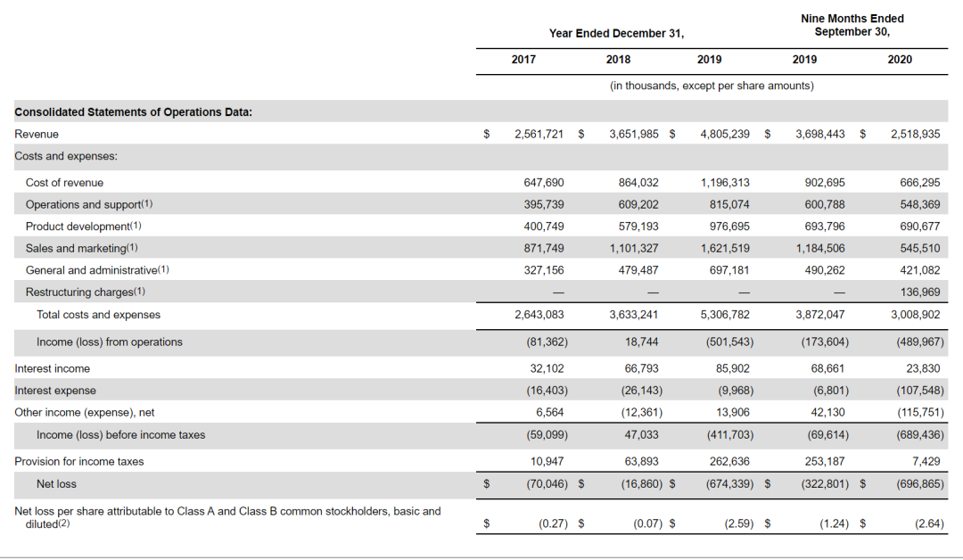
Task: Select 'Restructuring charges' row label
Action: 86,292
